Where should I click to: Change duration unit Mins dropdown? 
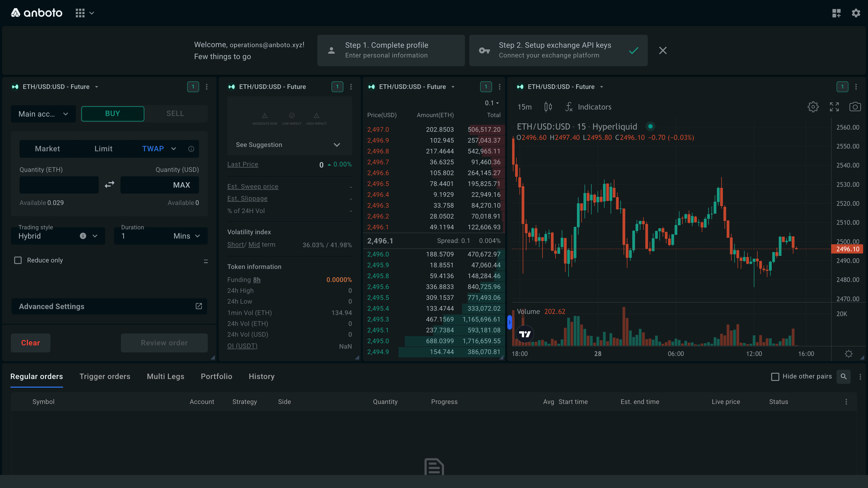pyautogui.click(x=187, y=236)
